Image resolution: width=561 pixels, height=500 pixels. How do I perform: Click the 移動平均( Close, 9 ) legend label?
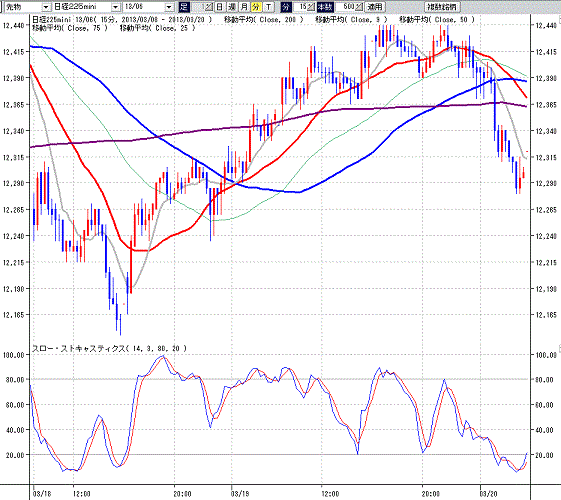[x=351, y=20]
